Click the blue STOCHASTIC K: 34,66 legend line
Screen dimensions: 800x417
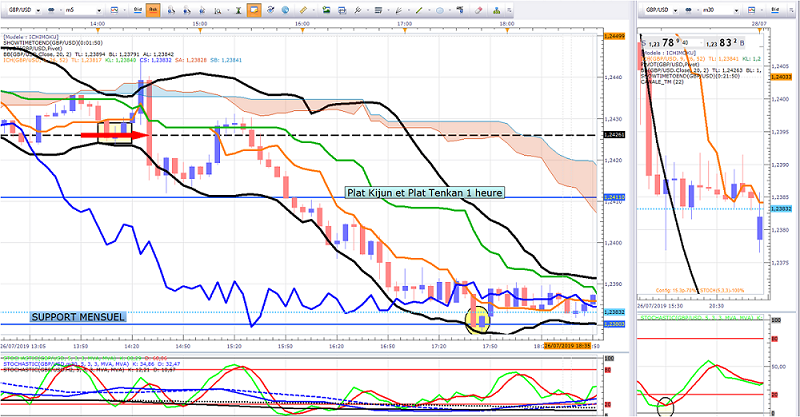pos(92,364)
